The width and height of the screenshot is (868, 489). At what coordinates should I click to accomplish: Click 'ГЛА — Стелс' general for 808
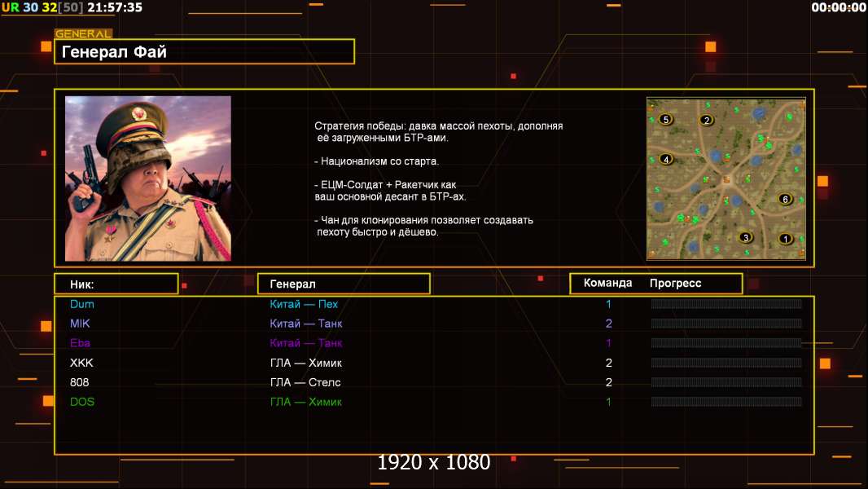305,382
